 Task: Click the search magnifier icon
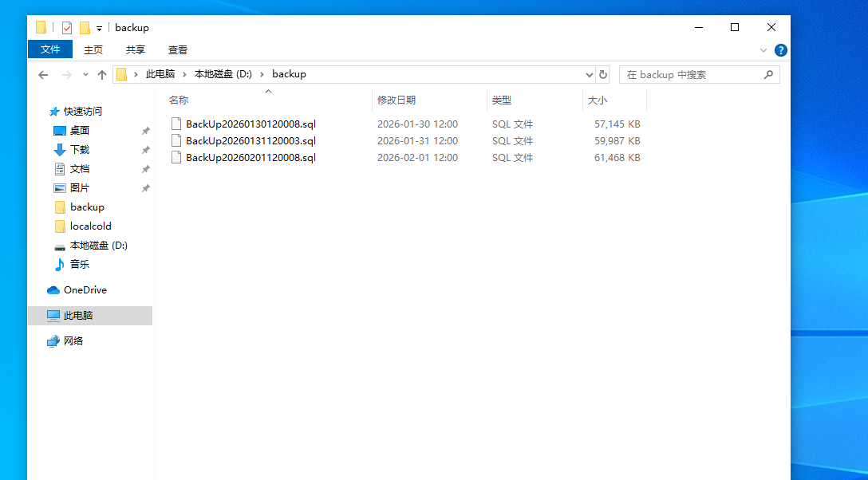coord(768,75)
